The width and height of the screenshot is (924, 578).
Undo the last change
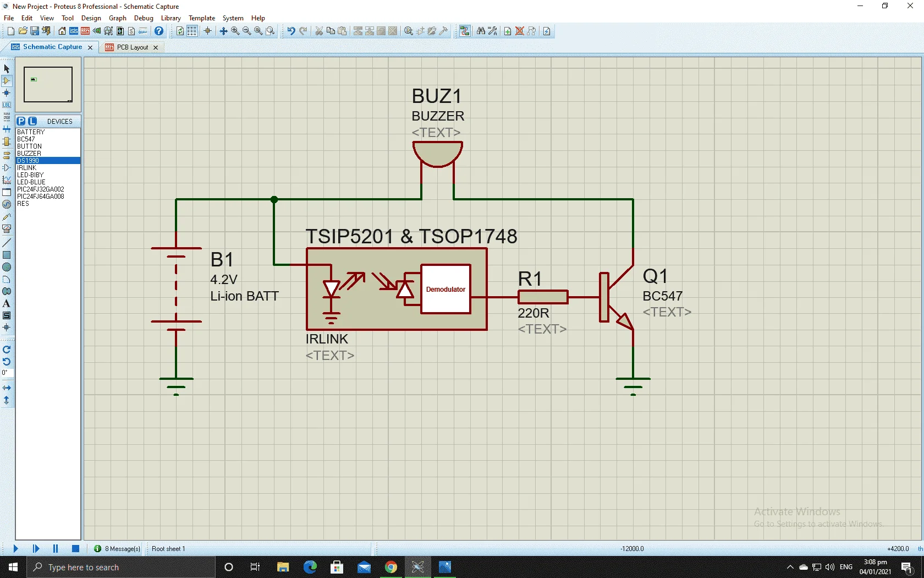291,31
